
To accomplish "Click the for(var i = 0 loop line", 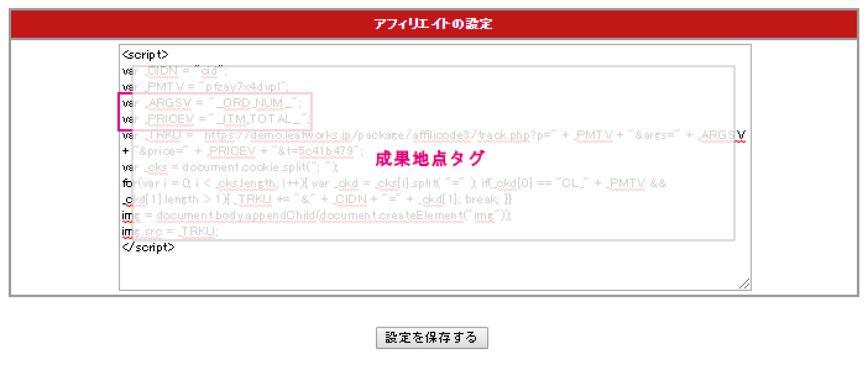I will point(395,183).
